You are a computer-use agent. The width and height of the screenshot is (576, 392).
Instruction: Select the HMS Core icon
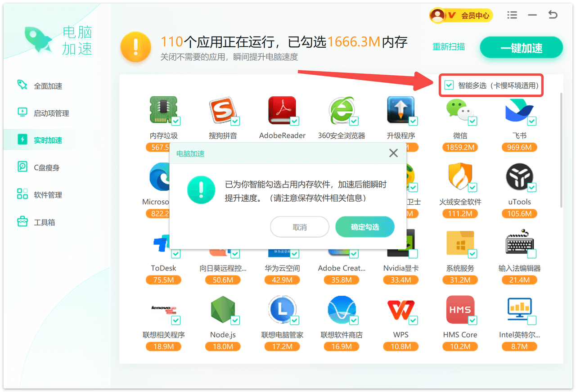[x=459, y=310]
